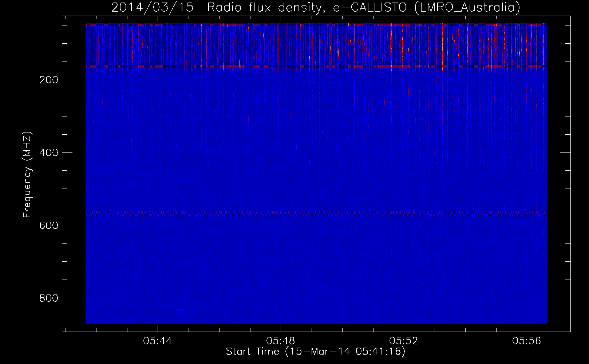Screen dimensions: 589x364
Task: Click the 'Frequency (MHZ)' y-axis label
Action: point(27,175)
